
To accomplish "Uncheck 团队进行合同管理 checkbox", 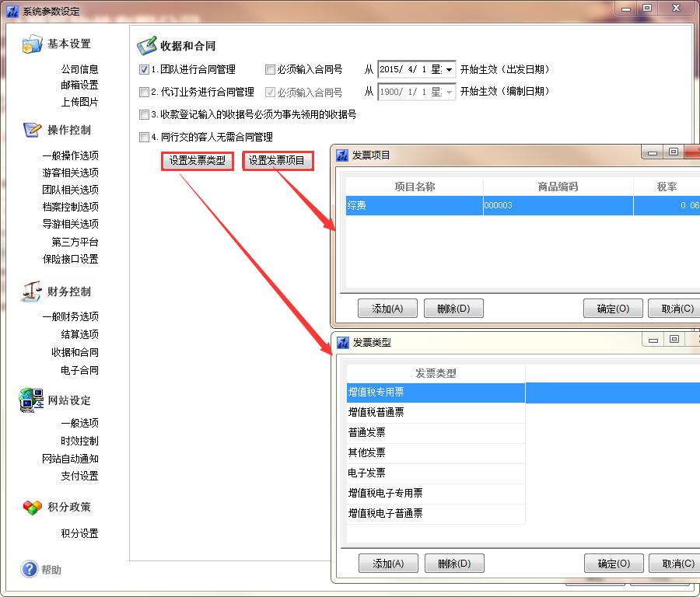I will click(x=144, y=69).
